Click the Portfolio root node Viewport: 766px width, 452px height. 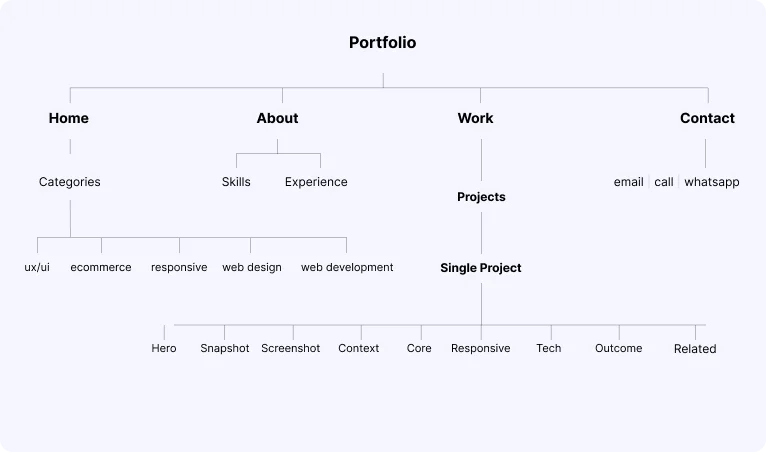pyautogui.click(x=382, y=43)
